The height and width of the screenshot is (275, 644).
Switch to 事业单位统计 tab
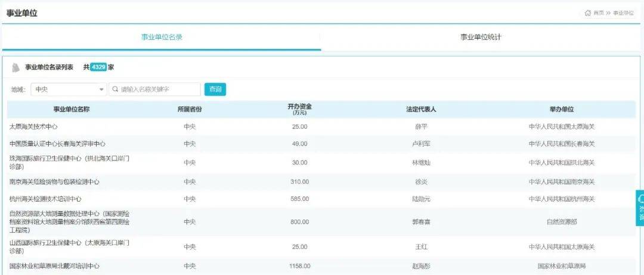click(481, 37)
